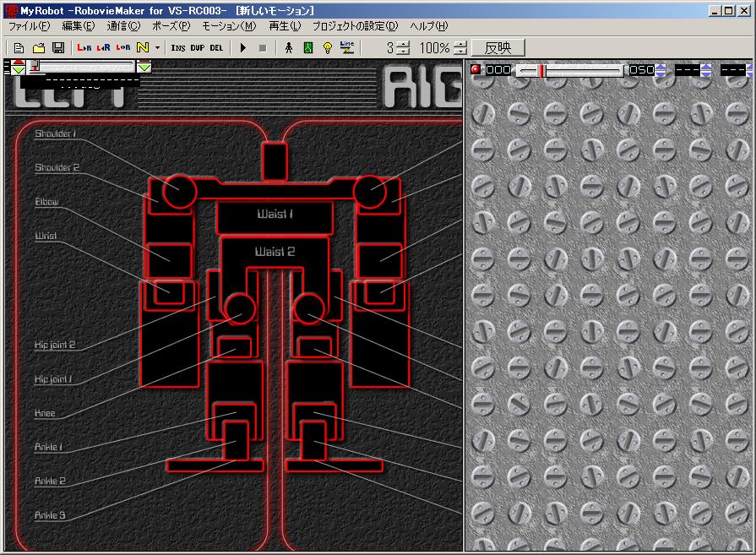The width and height of the screenshot is (756, 555).
Task: Click the app icon in the title bar
Action: 12,11
